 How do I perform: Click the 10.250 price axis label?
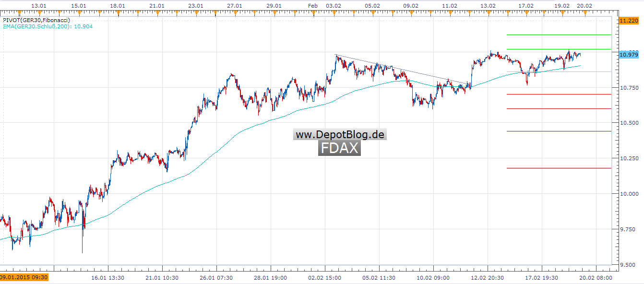click(x=629, y=158)
